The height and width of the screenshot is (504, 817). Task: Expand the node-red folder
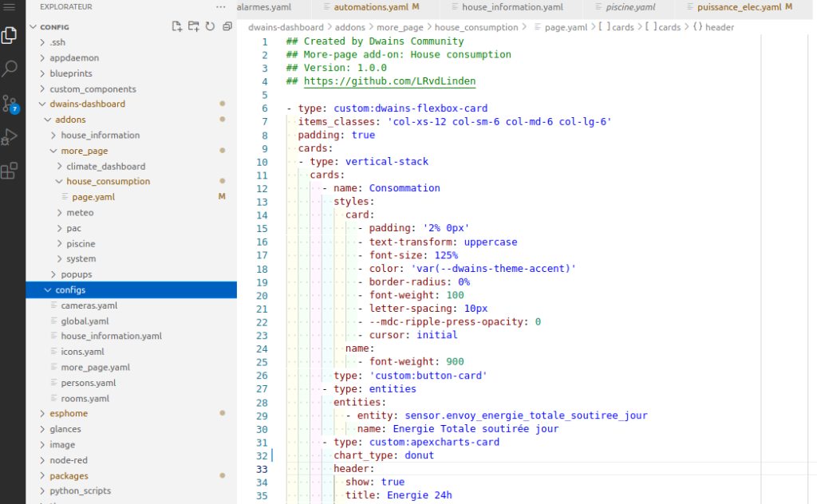(x=132, y=461)
